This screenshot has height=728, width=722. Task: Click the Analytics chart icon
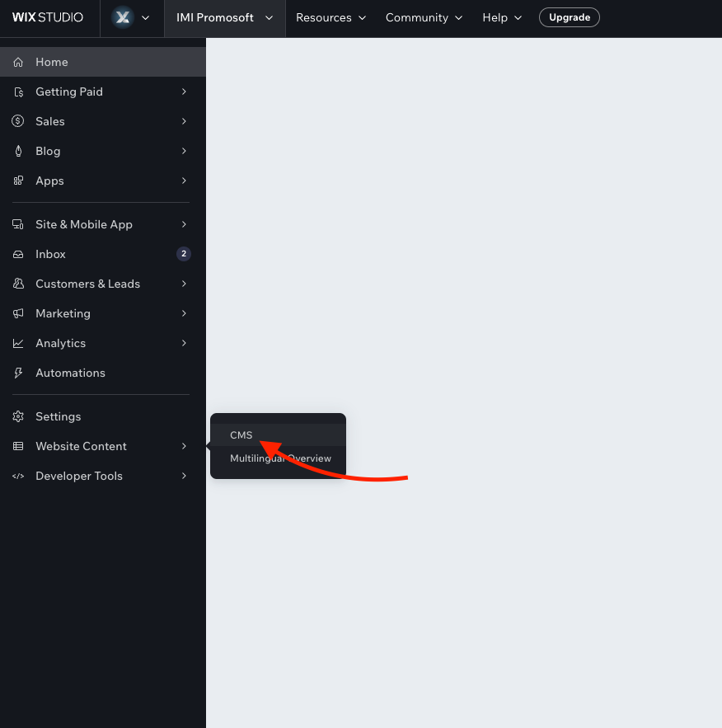[x=18, y=343]
